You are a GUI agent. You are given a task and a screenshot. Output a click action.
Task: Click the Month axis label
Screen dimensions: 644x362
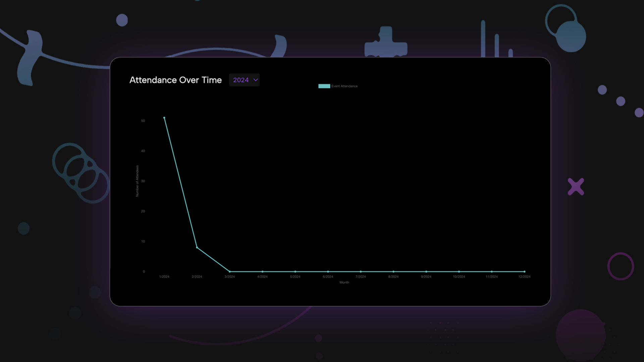coord(344,283)
